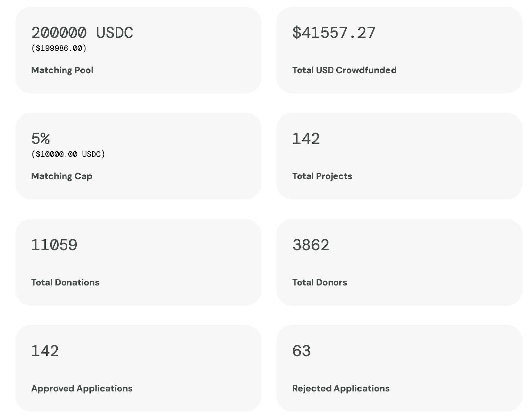Click the Matching Pool label

click(x=62, y=70)
